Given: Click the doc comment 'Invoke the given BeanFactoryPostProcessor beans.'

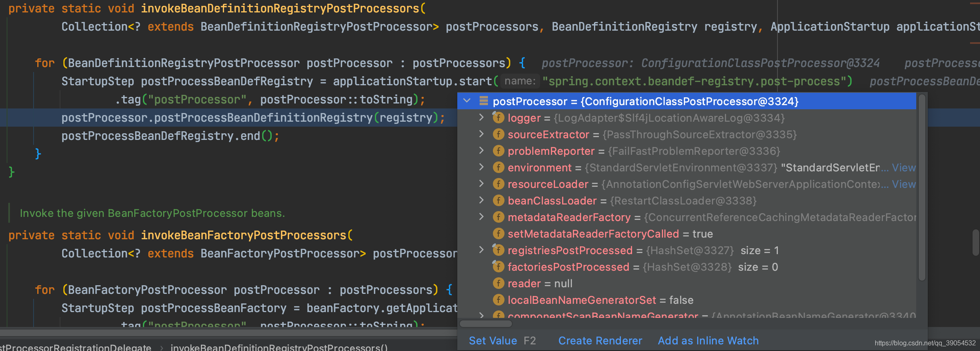Looking at the screenshot, I should 152,213.
